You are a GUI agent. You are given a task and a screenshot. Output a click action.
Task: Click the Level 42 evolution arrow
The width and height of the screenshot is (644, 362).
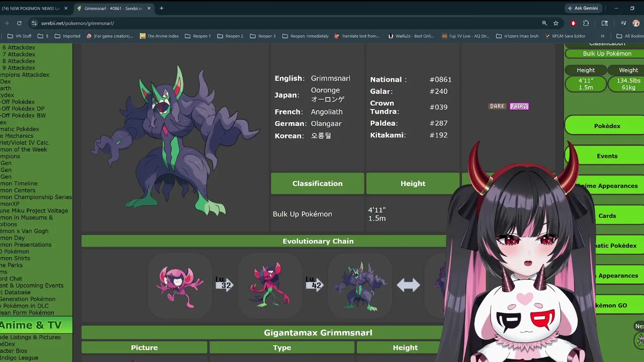pyautogui.click(x=314, y=284)
